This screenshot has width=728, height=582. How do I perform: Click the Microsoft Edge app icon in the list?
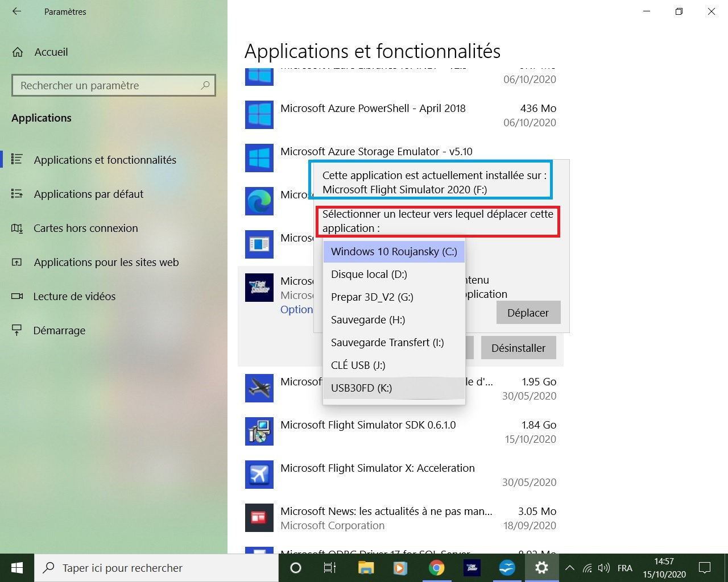259,201
